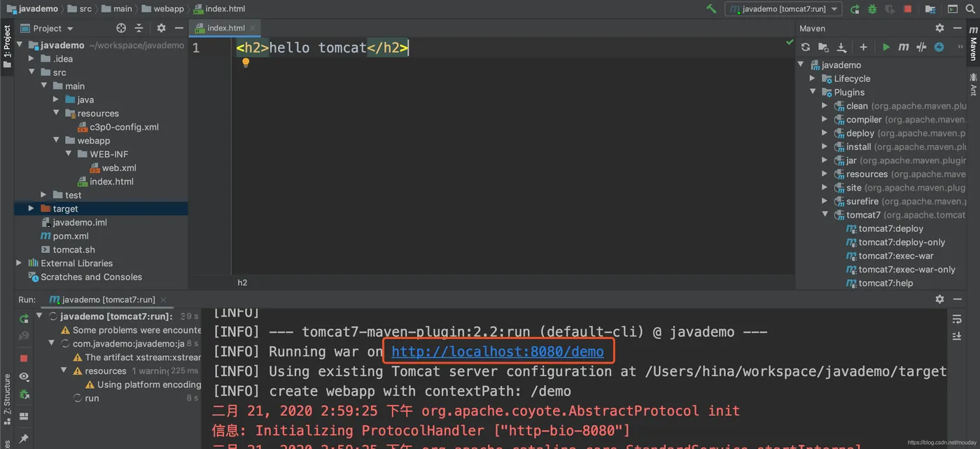
Task: Open the run configuration dropdown javademo [tomcat7:run]
Action: (783, 9)
